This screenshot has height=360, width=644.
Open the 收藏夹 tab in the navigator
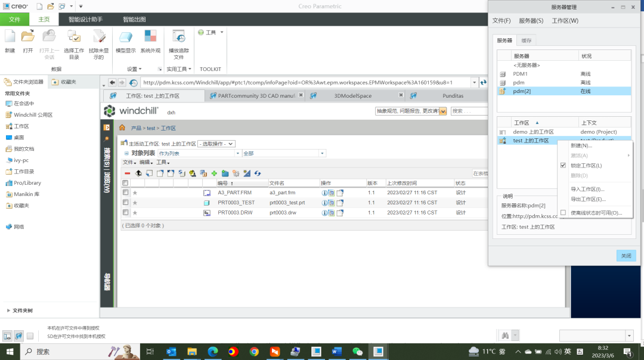click(x=65, y=82)
